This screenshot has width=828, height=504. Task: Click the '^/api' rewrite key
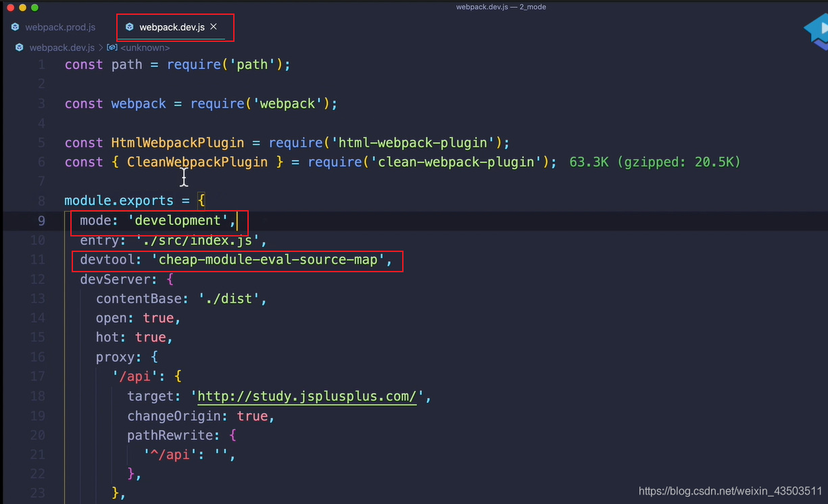tap(170, 455)
